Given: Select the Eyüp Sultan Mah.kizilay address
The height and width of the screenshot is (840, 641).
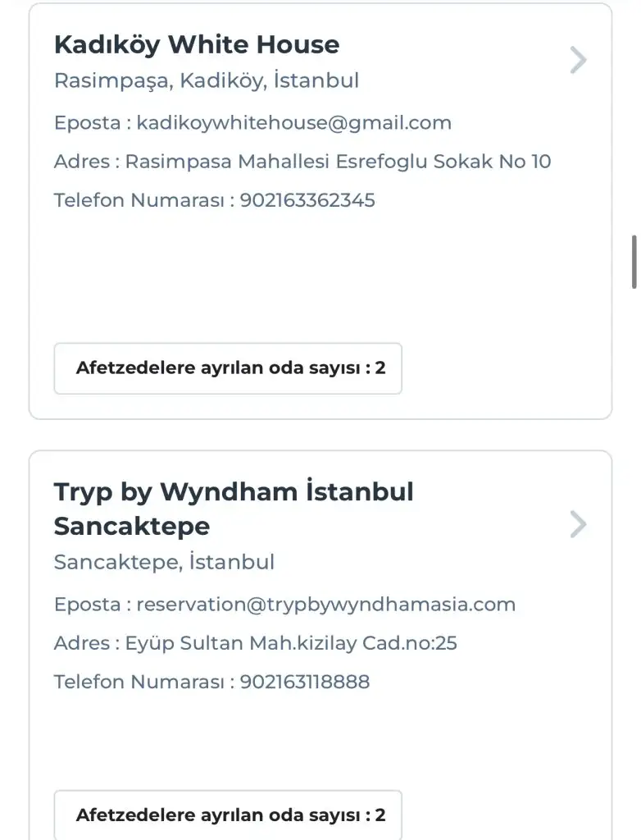Looking at the screenshot, I should 291,643.
